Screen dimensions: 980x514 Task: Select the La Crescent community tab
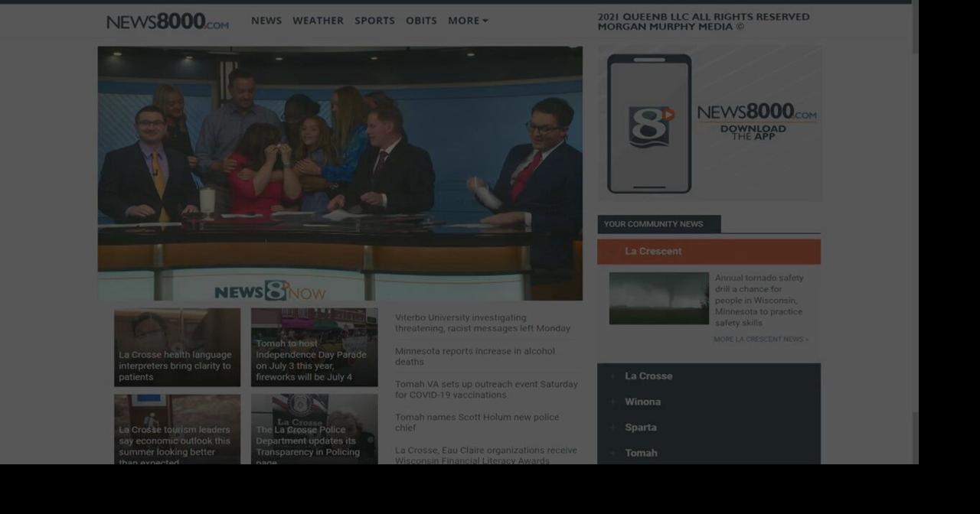[x=654, y=251]
